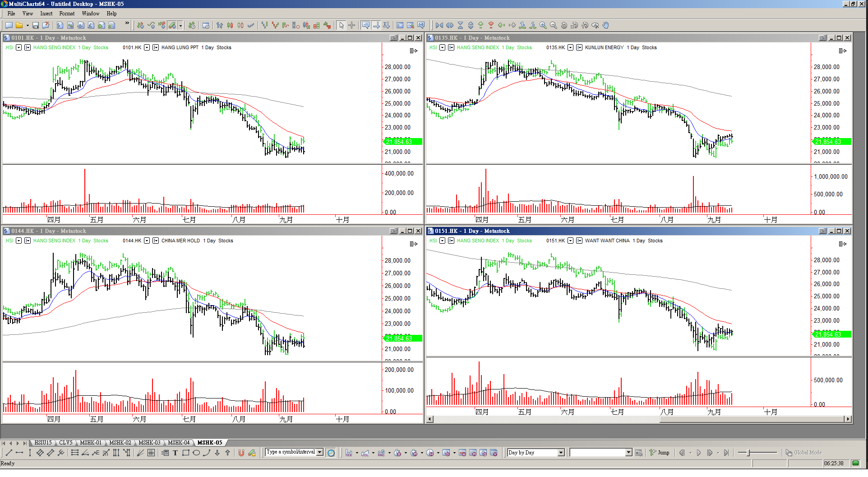The height and width of the screenshot is (477, 868).
Task: Switch to the MSHK-02 workspace tab
Action: tap(120, 443)
